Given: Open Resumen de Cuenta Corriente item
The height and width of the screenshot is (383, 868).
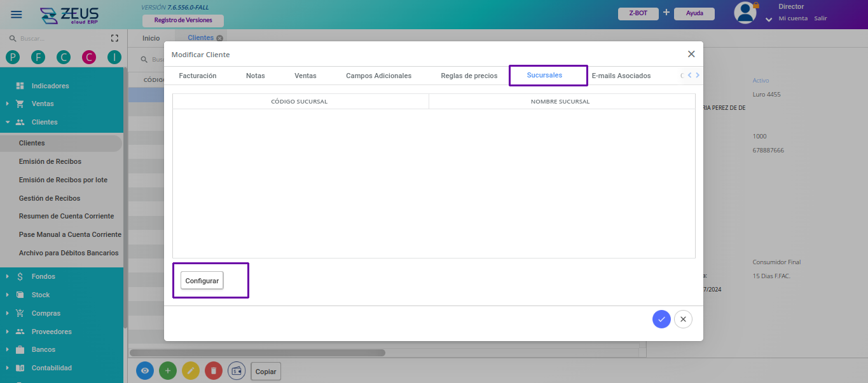Looking at the screenshot, I should 67,216.
